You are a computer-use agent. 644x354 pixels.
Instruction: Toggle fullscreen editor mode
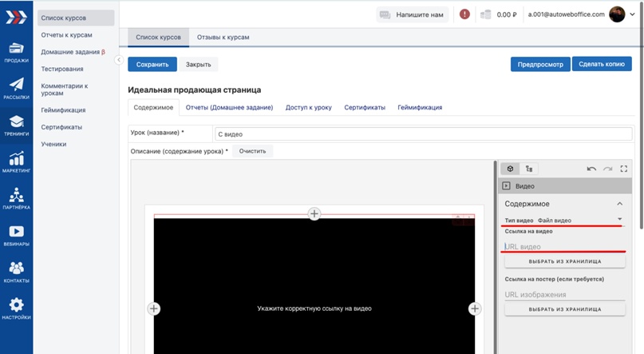pos(624,169)
